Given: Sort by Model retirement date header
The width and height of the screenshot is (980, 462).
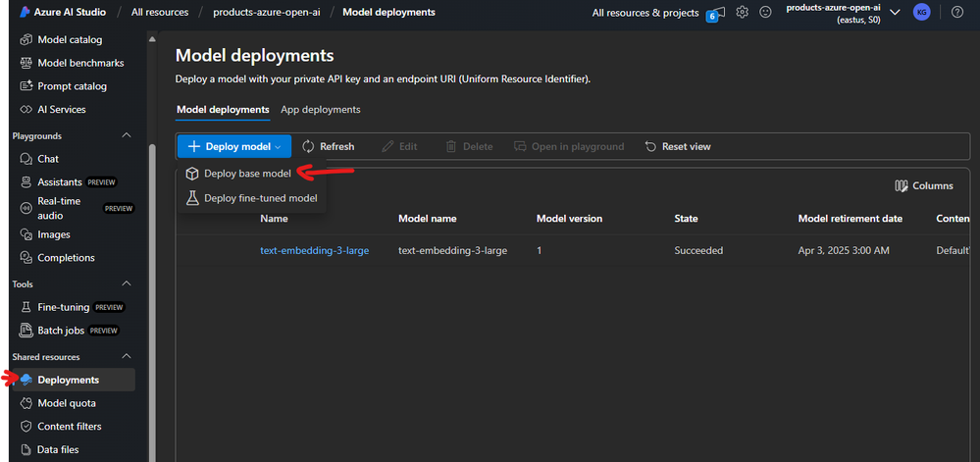Looking at the screenshot, I should click(x=850, y=219).
